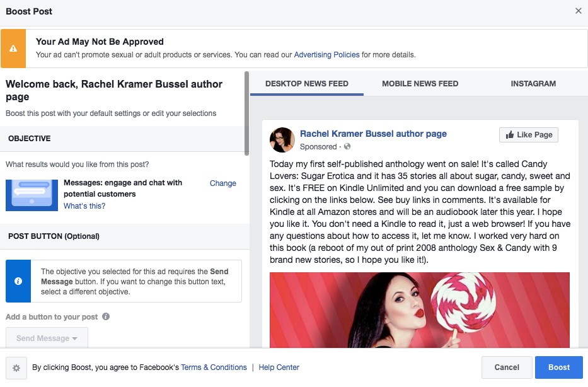Close the Boost Post dialog
The height and width of the screenshot is (387, 588).
(x=579, y=11)
